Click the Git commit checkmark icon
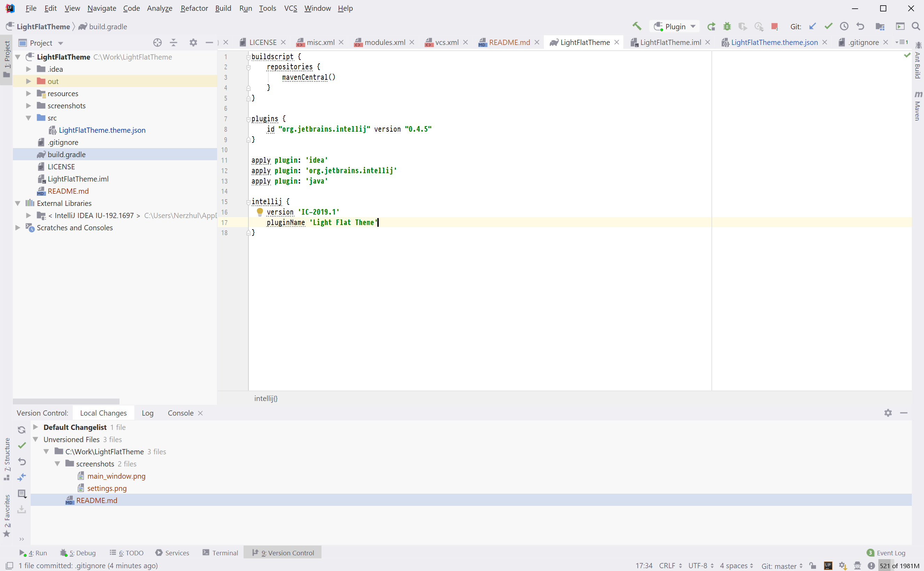Screen dimensions: 924x571 828,26
